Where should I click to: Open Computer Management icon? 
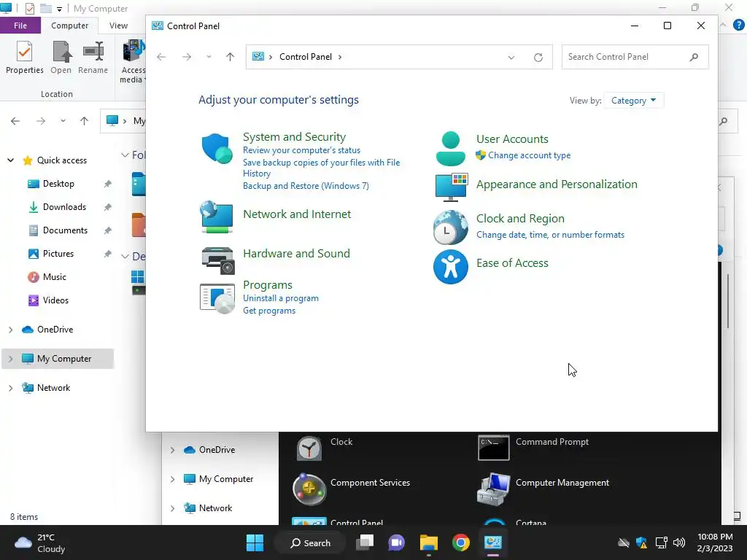click(x=494, y=489)
